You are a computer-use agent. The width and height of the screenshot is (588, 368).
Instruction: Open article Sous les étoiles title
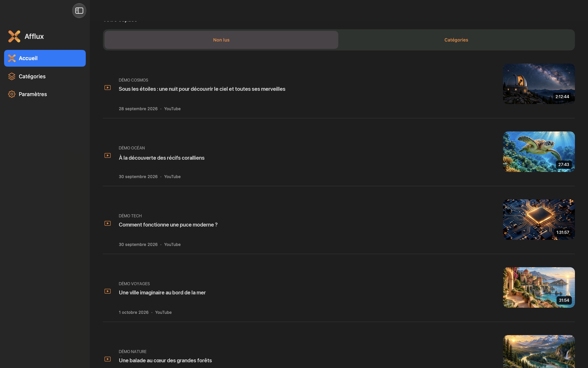tap(202, 89)
